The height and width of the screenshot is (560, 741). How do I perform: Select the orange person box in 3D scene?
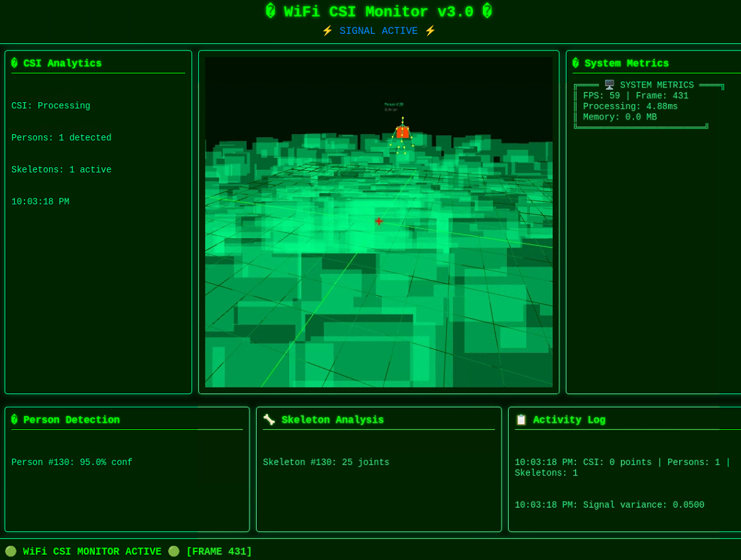click(403, 132)
